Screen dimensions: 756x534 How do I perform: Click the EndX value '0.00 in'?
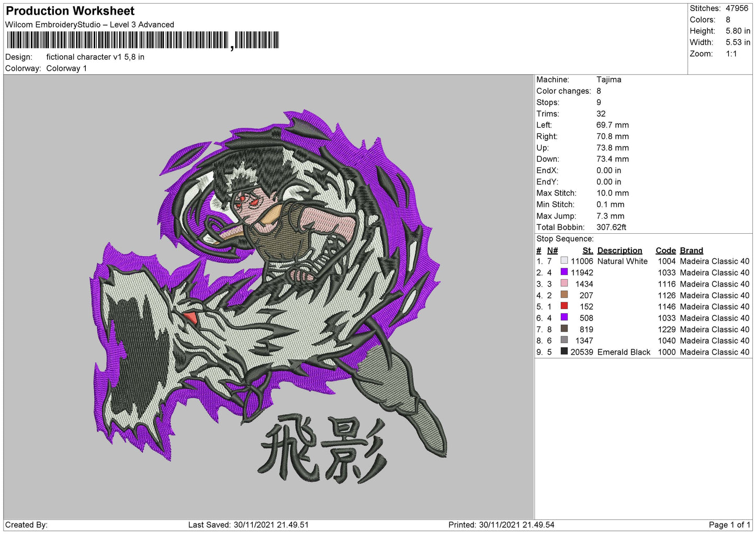point(609,171)
